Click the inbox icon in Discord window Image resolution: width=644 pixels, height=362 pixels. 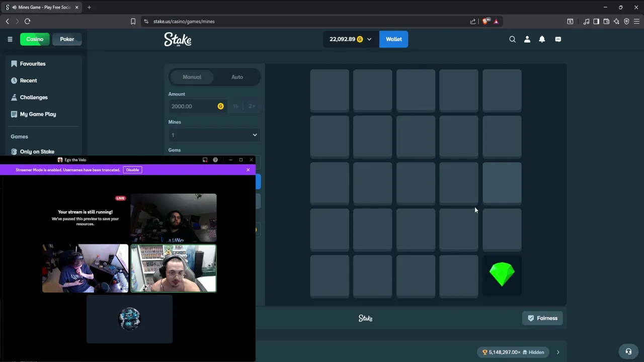(205, 160)
